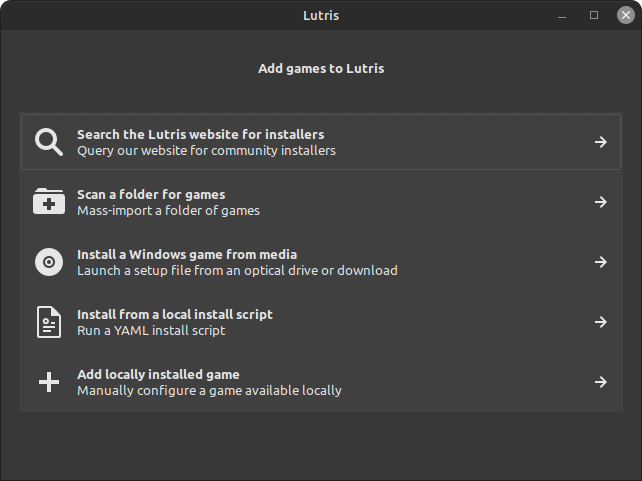Minimize the Lutris window
The height and width of the screenshot is (481, 642).
(562, 16)
